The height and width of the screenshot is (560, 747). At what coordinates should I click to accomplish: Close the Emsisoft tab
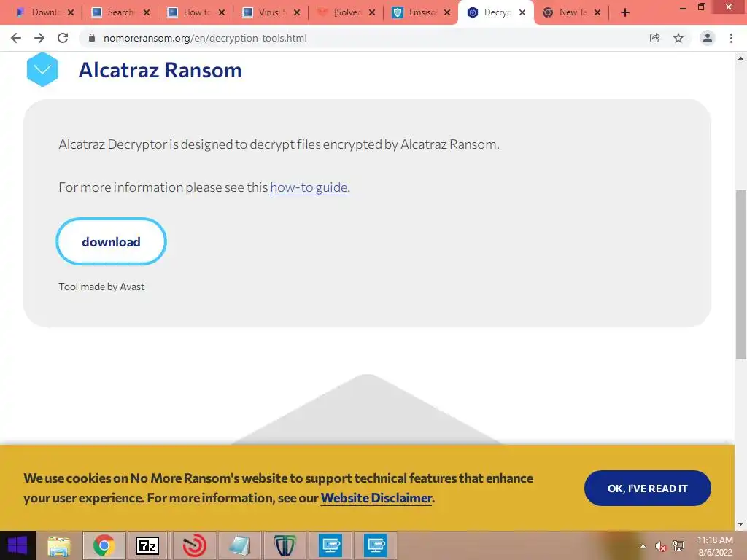pos(447,12)
